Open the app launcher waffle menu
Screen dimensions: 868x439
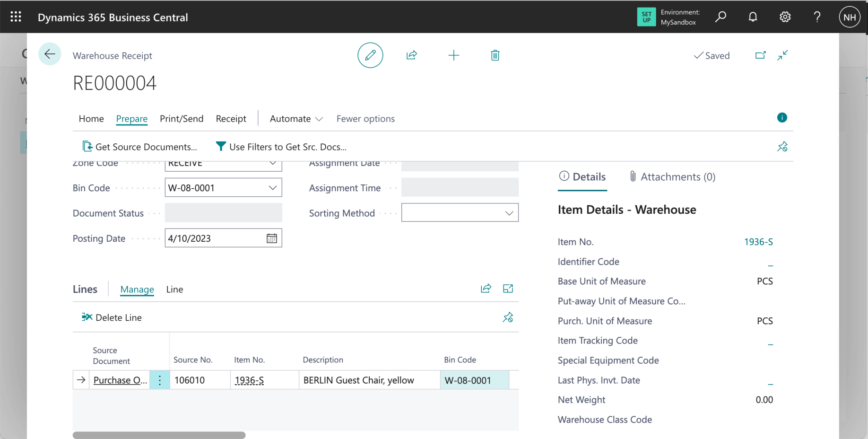(16, 17)
